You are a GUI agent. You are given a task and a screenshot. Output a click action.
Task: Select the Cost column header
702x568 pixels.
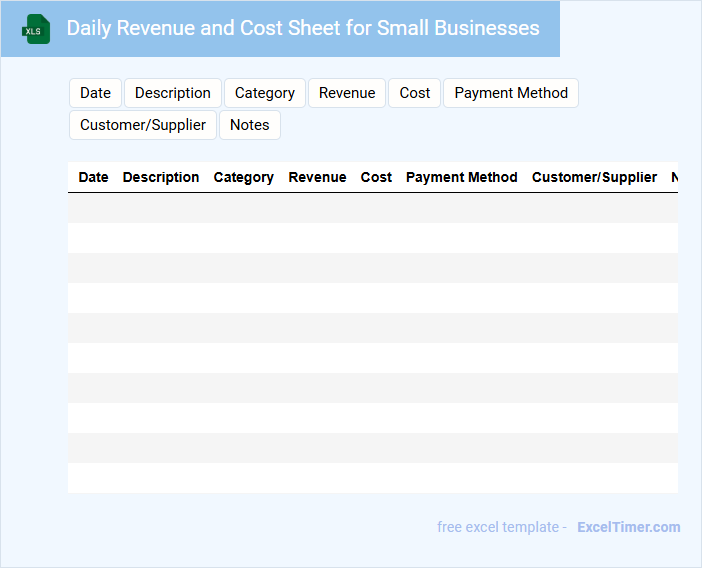376,177
